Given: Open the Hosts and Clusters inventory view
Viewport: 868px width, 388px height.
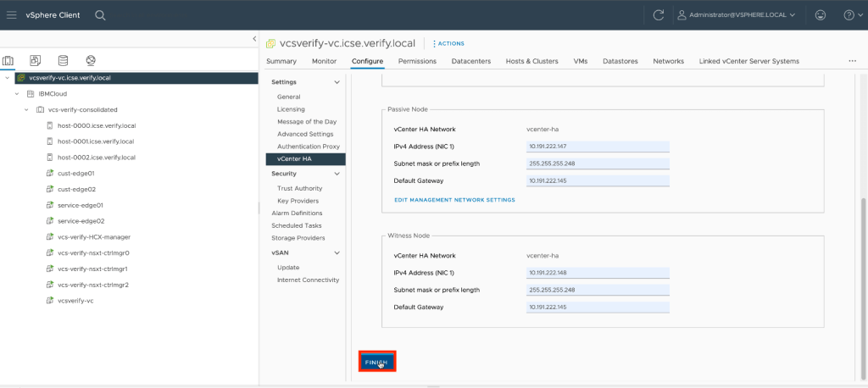Looking at the screenshot, I should coord(8,61).
